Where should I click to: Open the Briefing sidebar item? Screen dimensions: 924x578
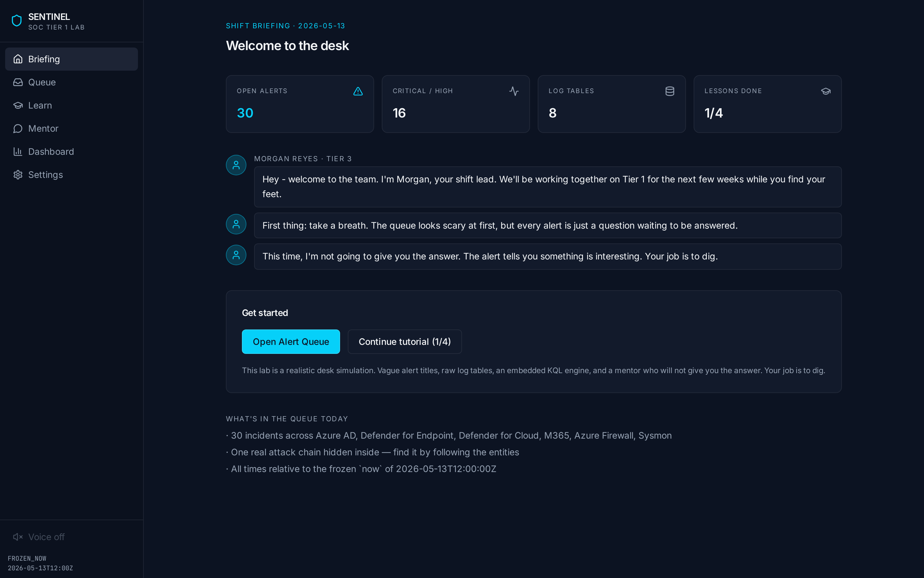click(x=72, y=59)
